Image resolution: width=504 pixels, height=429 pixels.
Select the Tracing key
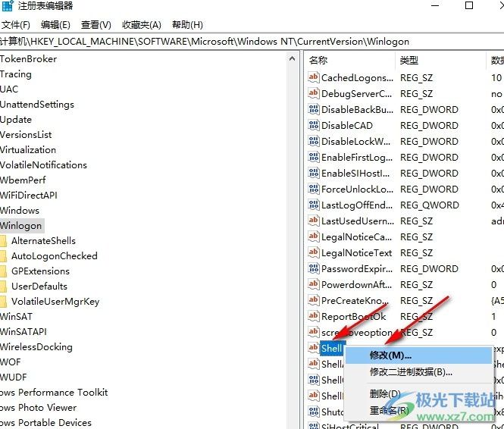pos(16,74)
